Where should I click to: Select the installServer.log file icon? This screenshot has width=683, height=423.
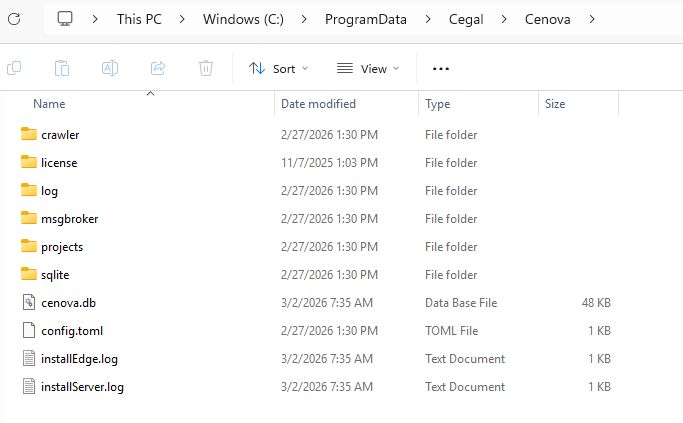29,386
